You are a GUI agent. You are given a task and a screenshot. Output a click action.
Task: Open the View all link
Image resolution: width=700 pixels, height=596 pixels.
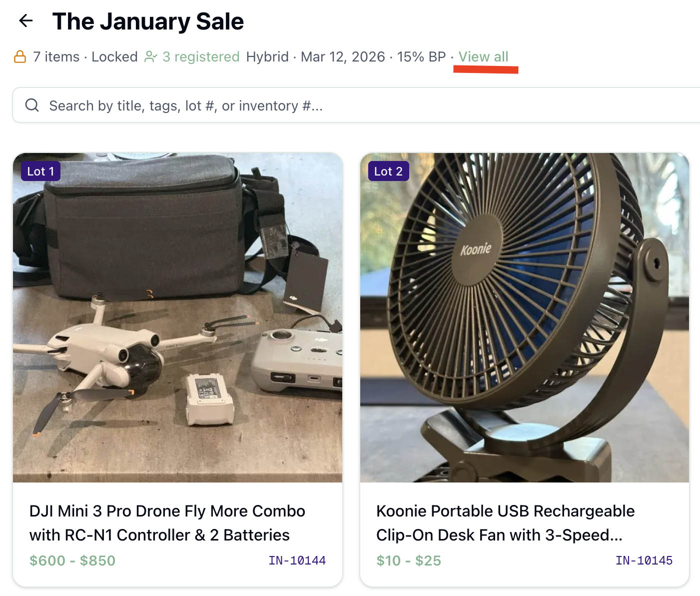(483, 56)
